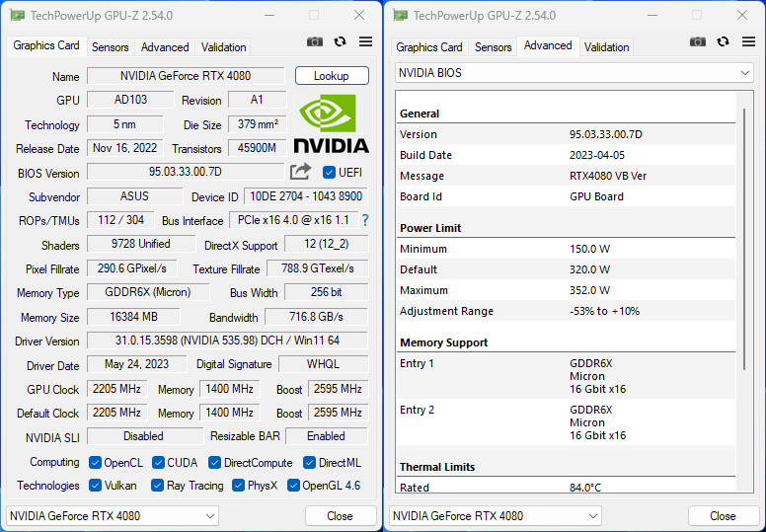Open GPU selector dropdown in right window
Image resolution: width=766 pixels, height=532 pixels.
pos(496,516)
